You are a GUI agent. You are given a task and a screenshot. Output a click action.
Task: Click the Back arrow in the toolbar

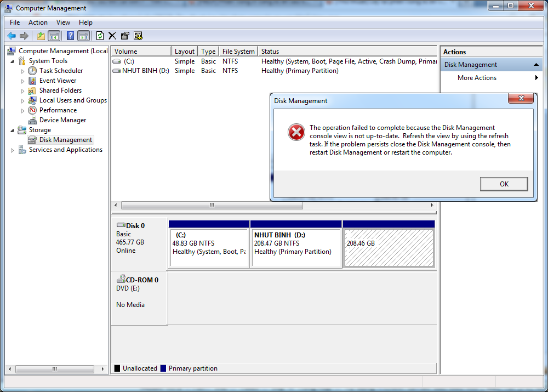[x=11, y=36]
